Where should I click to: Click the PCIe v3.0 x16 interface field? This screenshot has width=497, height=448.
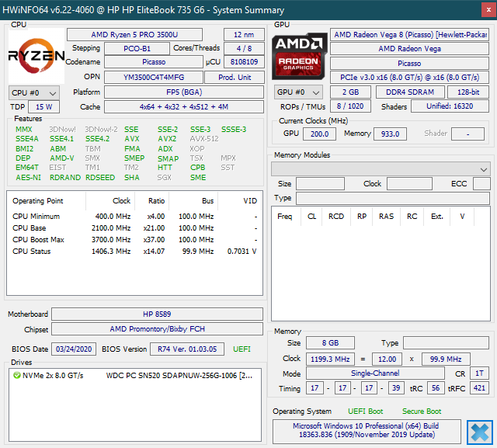point(409,78)
